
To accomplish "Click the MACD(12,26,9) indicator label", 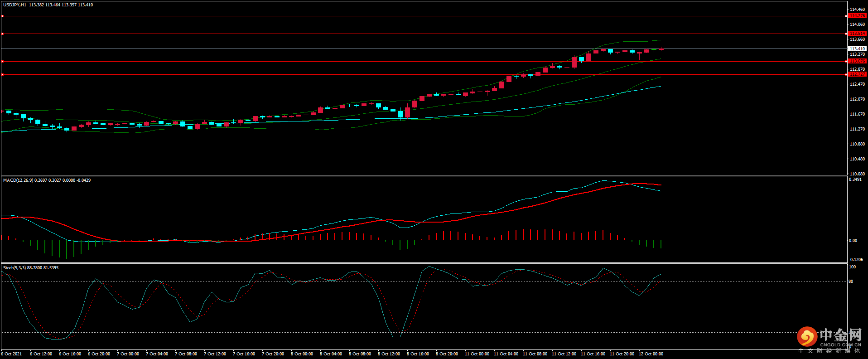I will (x=18, y=180).
